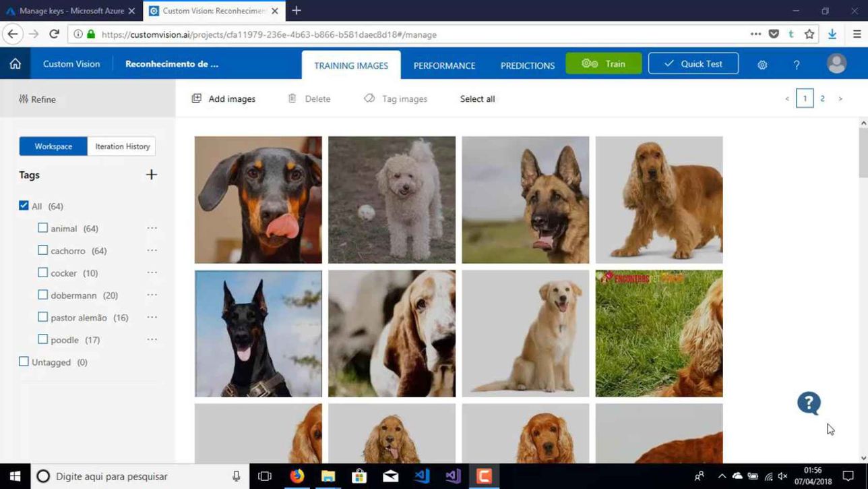Show hidden system tray icons
868x489 pixels.
tap(722, 476)
